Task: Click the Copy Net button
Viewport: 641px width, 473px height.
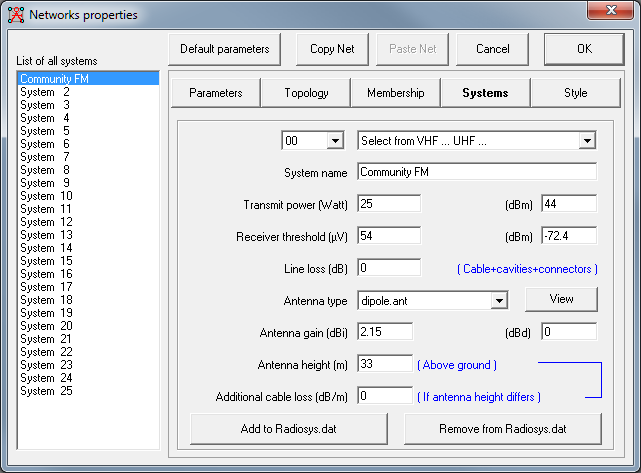Action: [332, 49]
